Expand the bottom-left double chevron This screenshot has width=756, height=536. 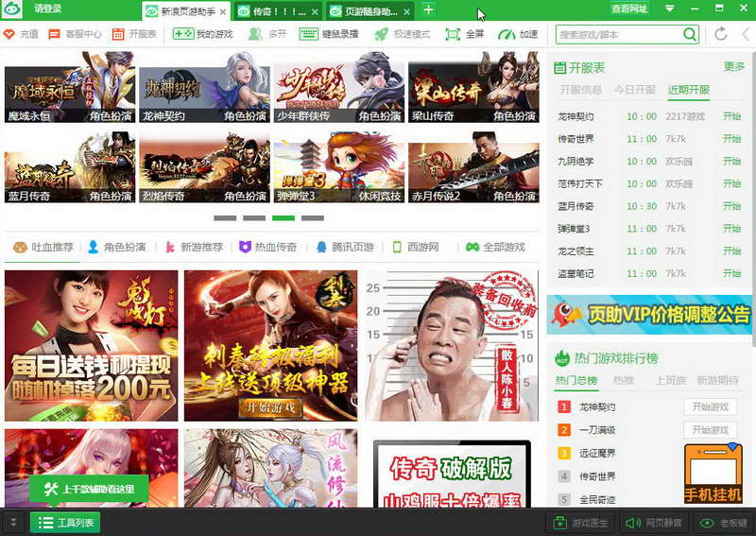(x=13, y=523)
